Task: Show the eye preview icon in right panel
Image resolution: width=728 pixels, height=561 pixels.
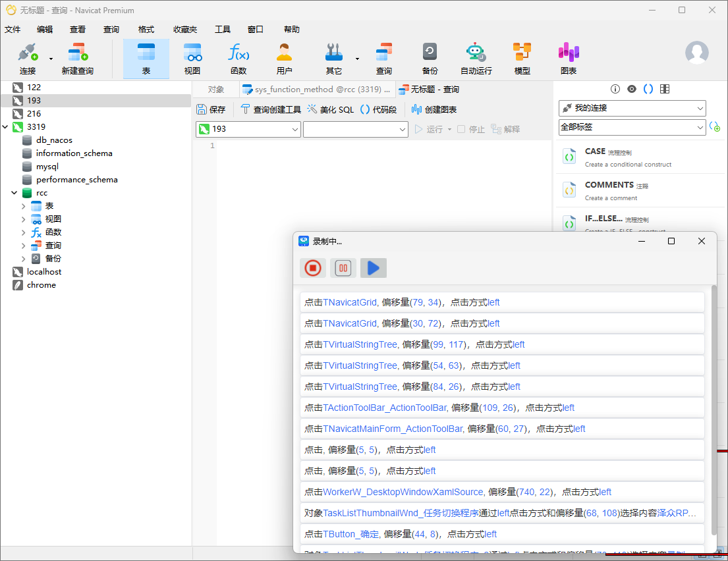Action: click(x=632, y=89)
